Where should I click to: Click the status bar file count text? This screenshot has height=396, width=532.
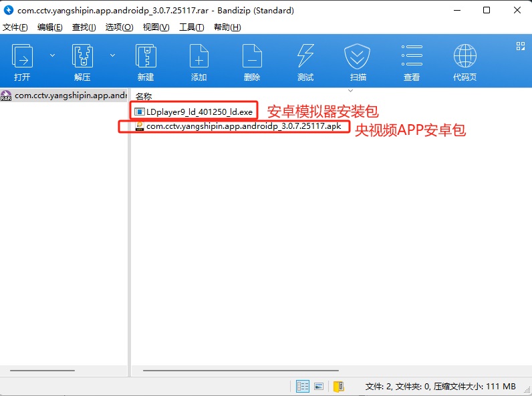[440, 387]
